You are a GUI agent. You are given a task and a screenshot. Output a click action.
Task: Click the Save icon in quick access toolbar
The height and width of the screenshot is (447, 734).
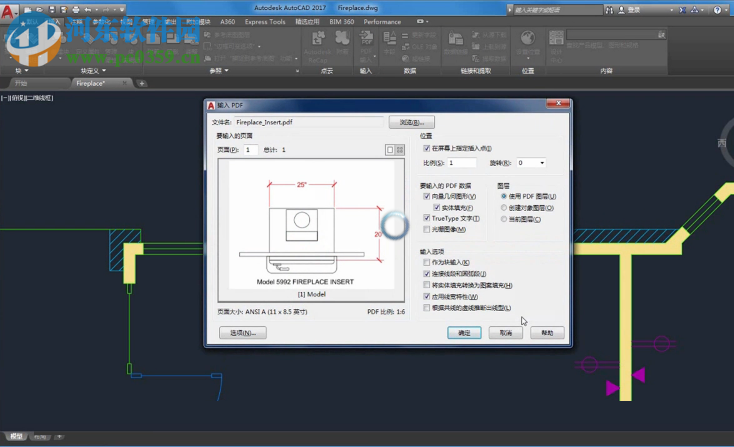(x=52, y=10)
